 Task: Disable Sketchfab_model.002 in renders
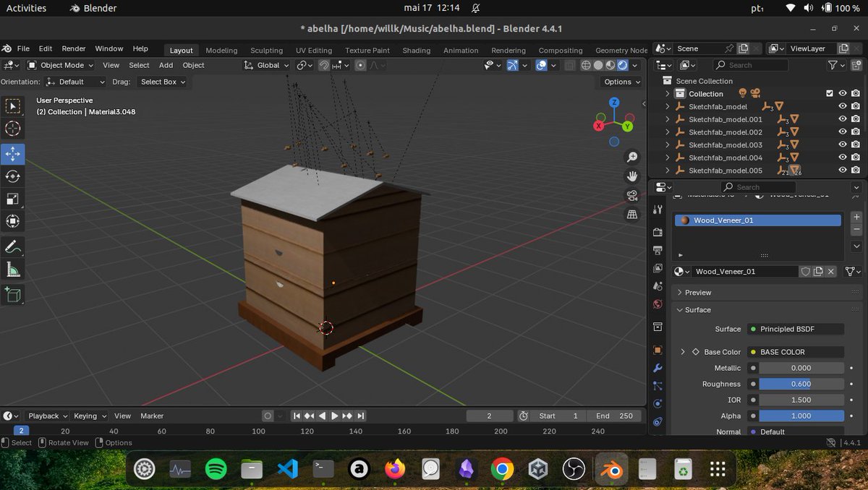(x=856, y=132)
